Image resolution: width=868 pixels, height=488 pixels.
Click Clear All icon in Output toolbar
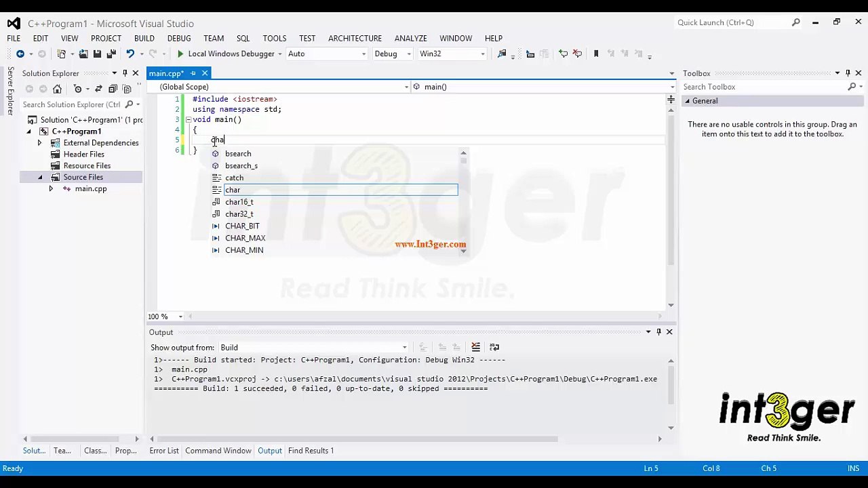point(475,347)
